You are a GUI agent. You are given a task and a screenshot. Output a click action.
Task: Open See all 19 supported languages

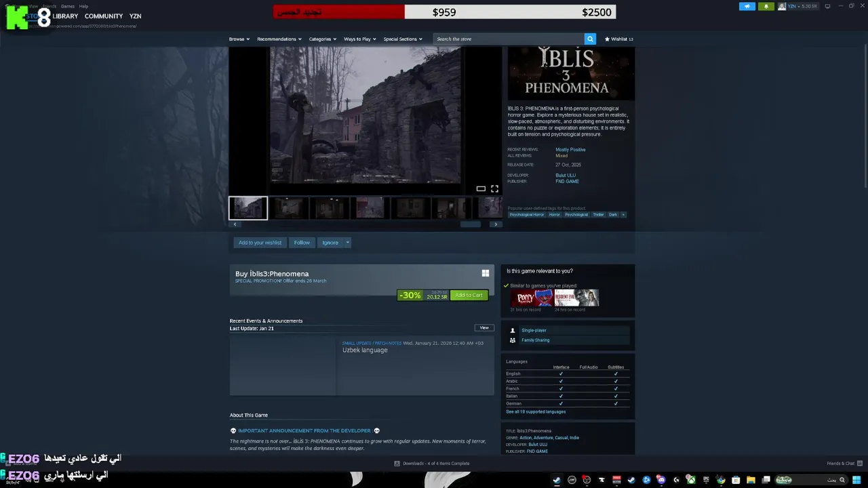(536, 411)
